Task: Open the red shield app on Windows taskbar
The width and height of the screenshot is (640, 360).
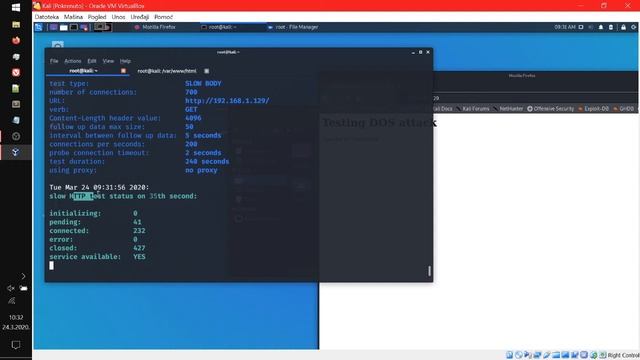Action: (16, 73)
